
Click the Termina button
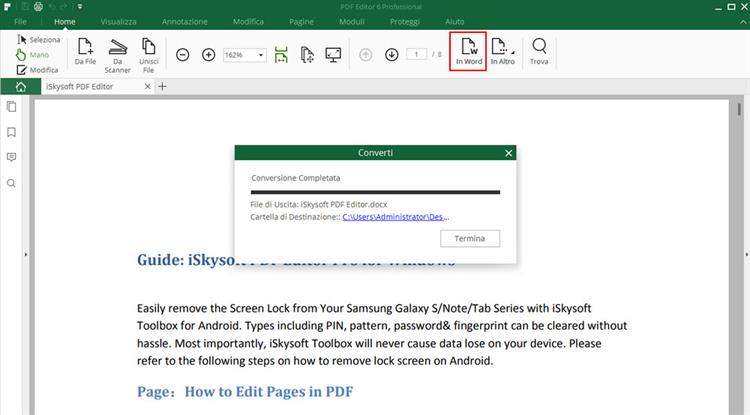pyautogui.click(x=470, y=238)
